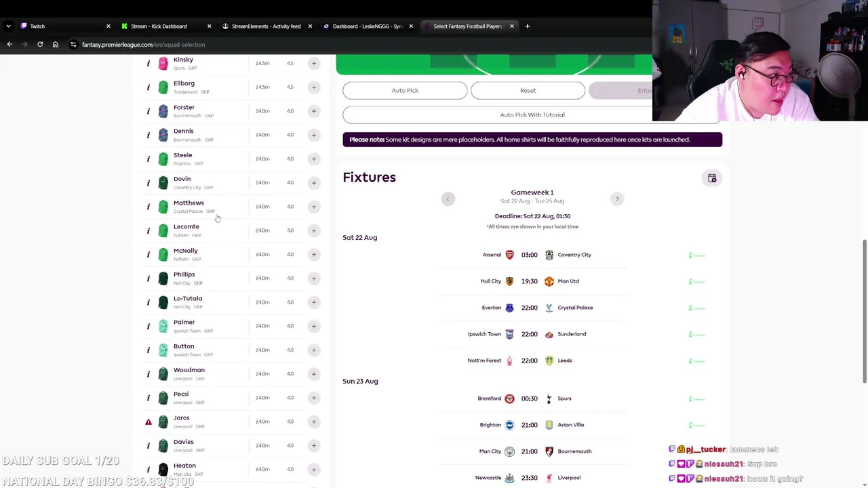
Task: Click the page vertical scrollbar
Action: (x=865, y=312)
